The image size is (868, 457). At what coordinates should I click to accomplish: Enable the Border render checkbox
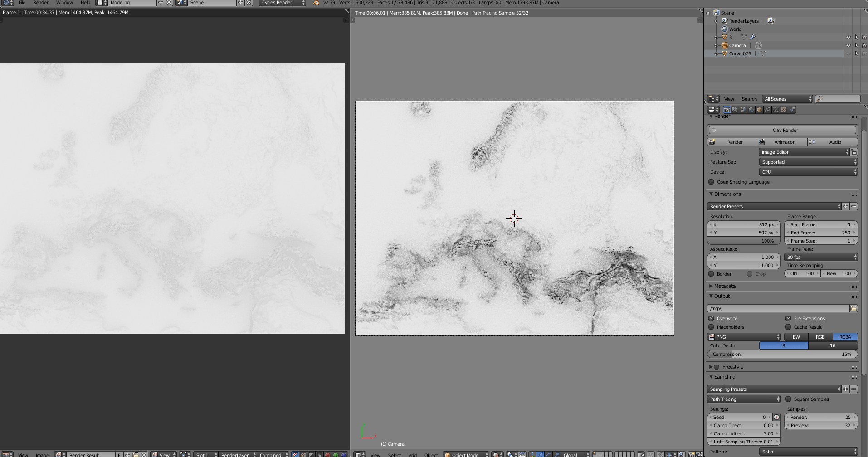(711, 274)
